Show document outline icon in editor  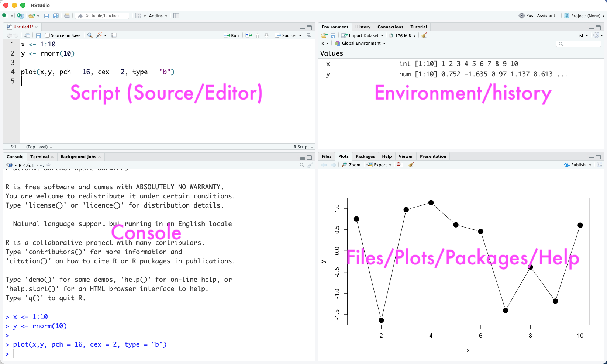(309, 35)
